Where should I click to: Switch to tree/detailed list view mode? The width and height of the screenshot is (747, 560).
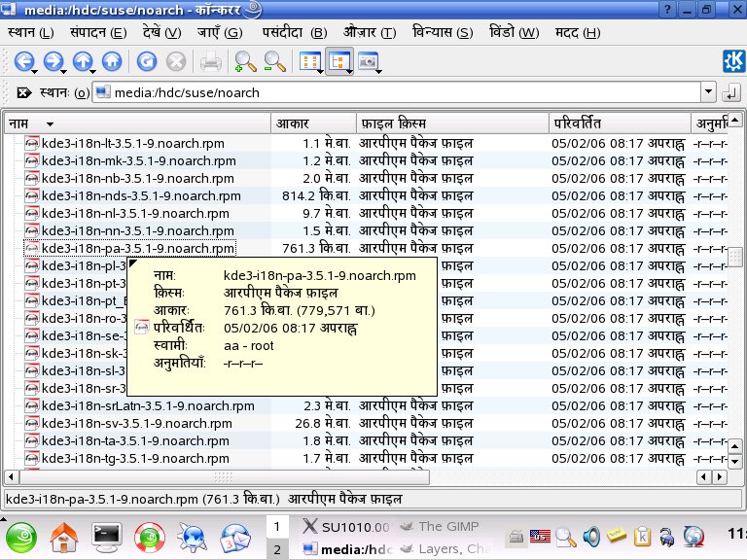(x=338, y=61)
